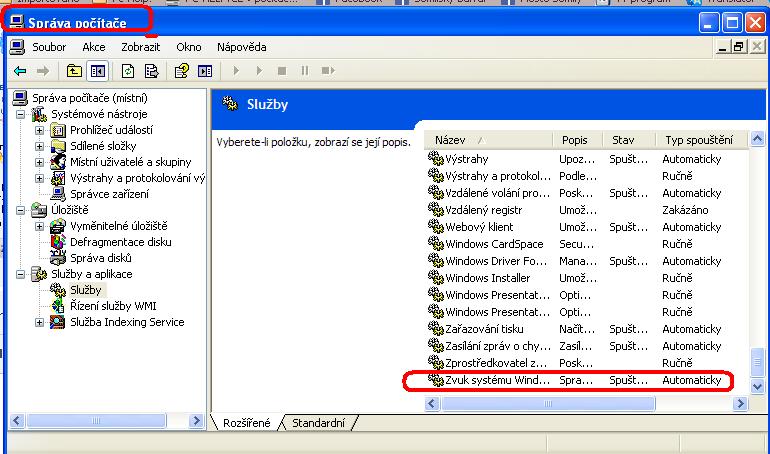The width and height of the screenshot is (770, 454).
Task: Select the Windows Driver Foundation service
Action: coord(588,261)
